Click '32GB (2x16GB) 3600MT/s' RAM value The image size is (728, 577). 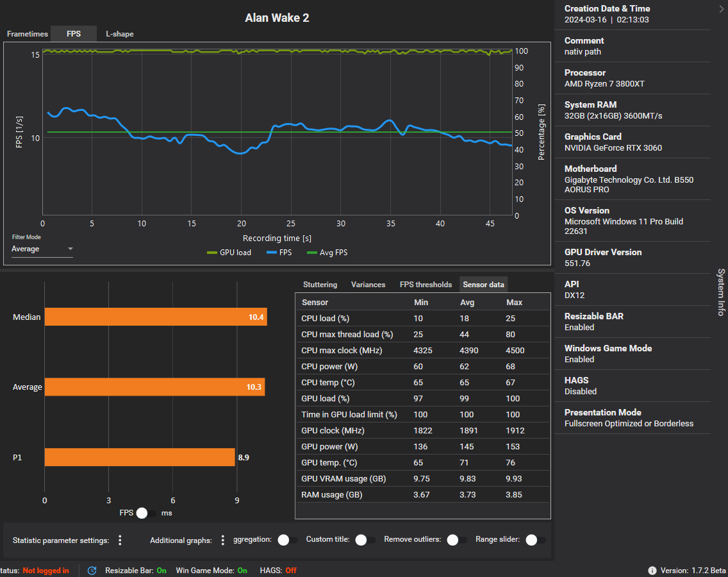click(x=613, y=115)
